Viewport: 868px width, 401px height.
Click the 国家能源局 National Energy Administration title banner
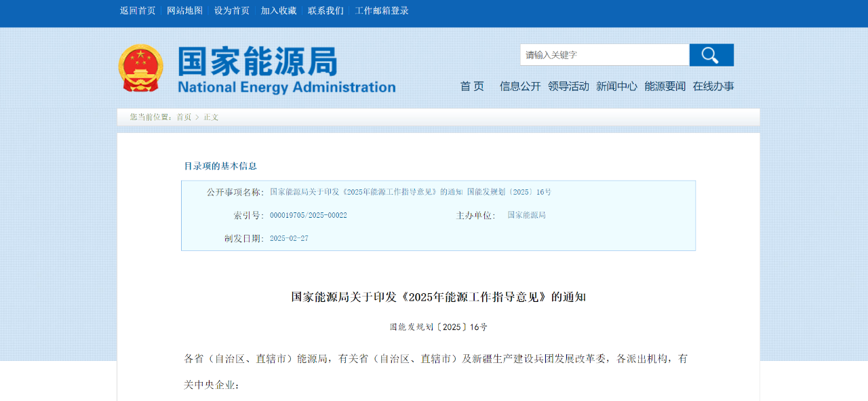tap(286, 69)
